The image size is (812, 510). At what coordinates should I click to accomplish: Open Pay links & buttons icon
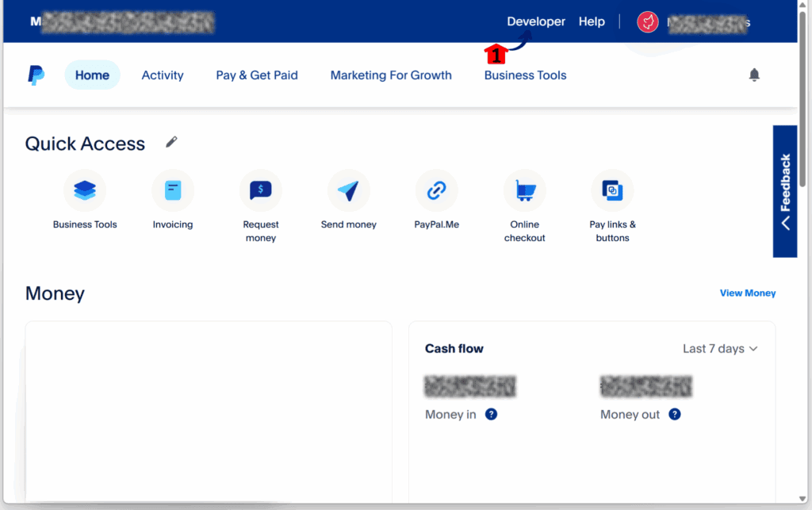(x=613, y=190)
